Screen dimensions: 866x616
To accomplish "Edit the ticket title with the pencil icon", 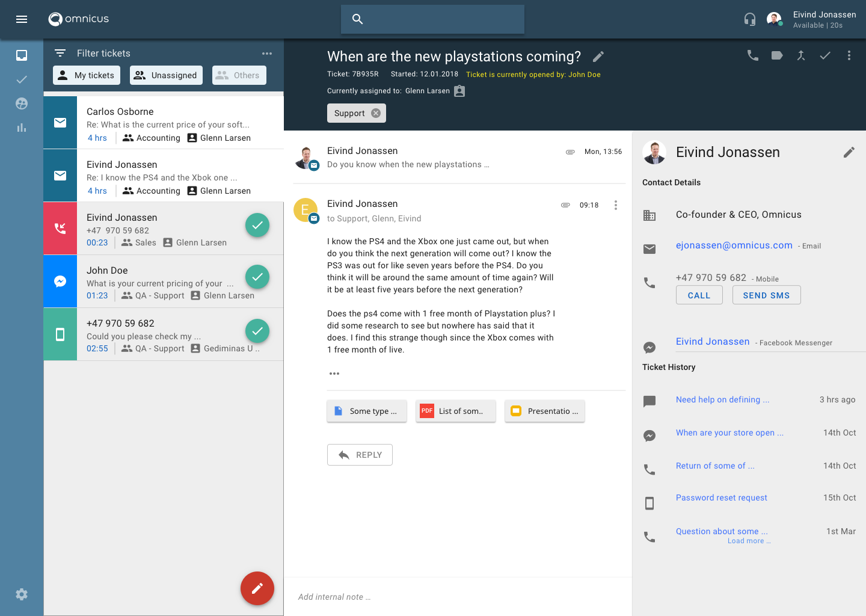I will (x=598, y=57).
